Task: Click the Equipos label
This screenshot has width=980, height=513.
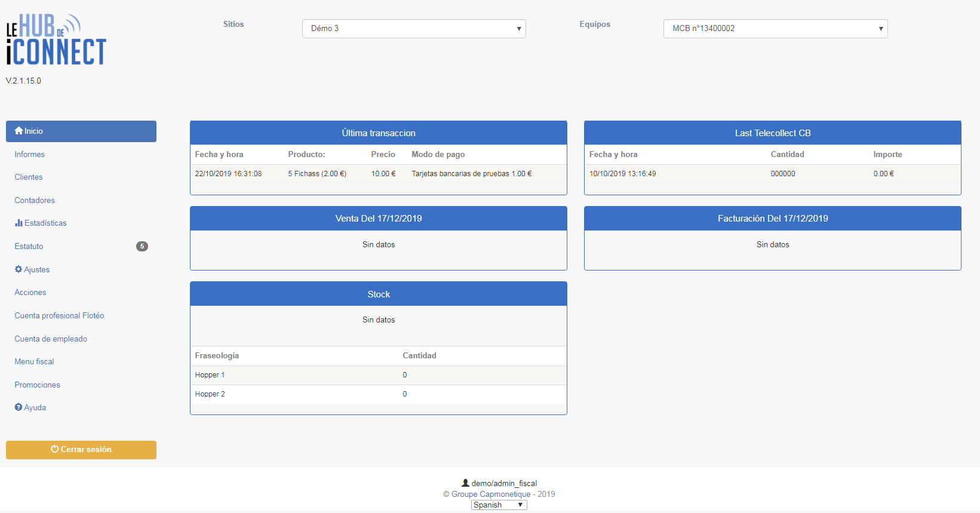Action: [x=595, y=24]
